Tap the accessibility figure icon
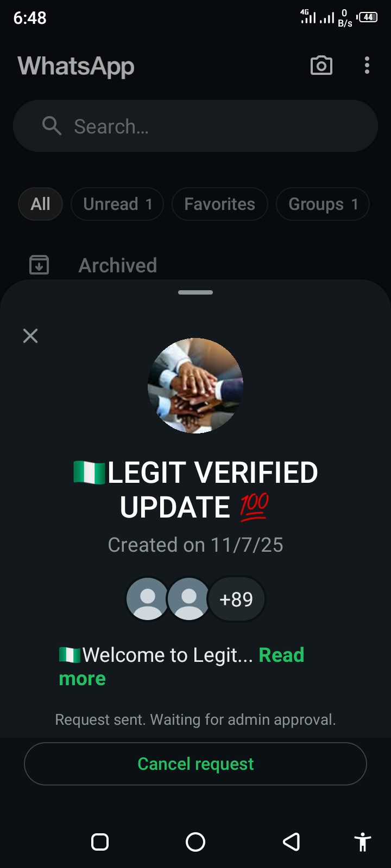This screenshot has height=868, width=391. click(362, 842)
